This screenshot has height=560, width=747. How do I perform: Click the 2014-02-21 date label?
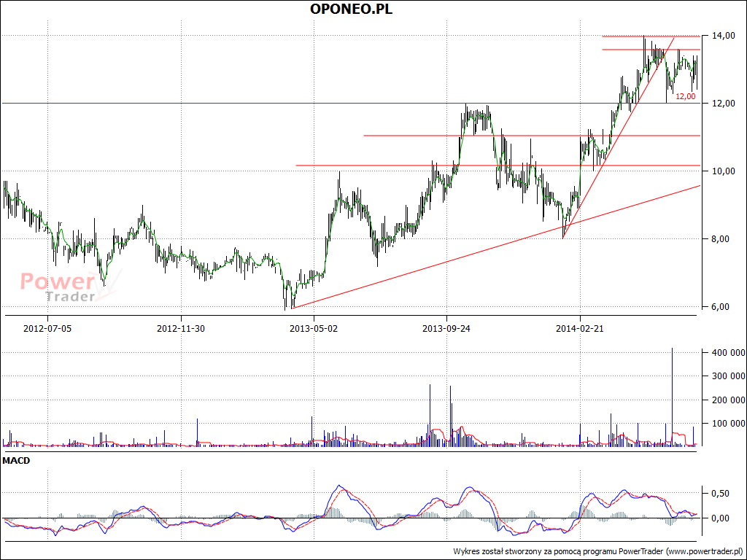[x=580, y=328]
